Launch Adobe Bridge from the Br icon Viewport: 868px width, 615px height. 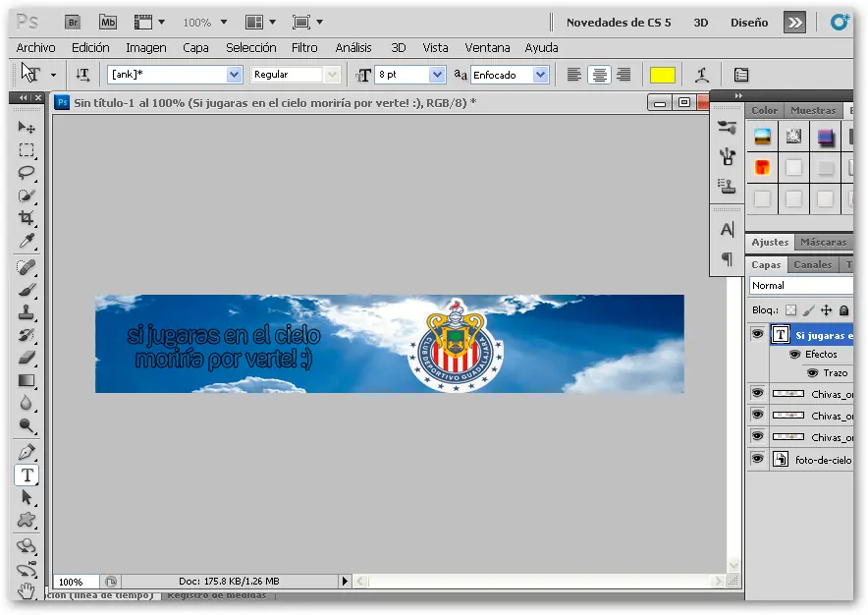pyautogui.click(x=73, y=23)
